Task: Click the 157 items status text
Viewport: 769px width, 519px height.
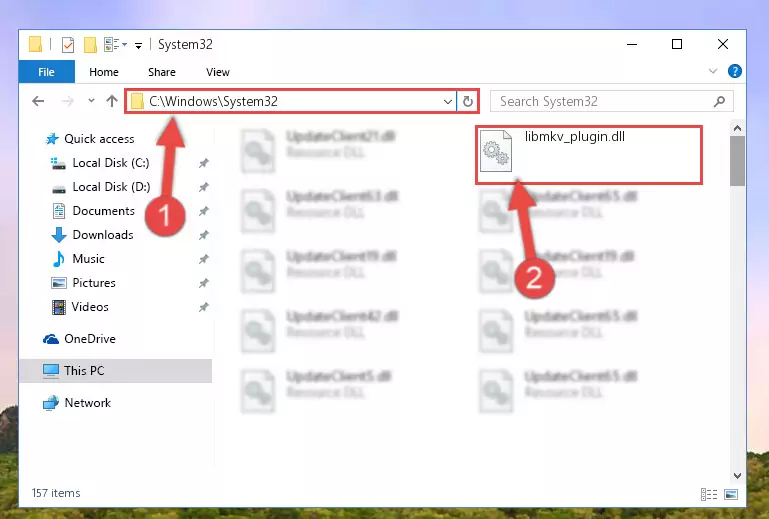Action: click(x=56, y=493)
